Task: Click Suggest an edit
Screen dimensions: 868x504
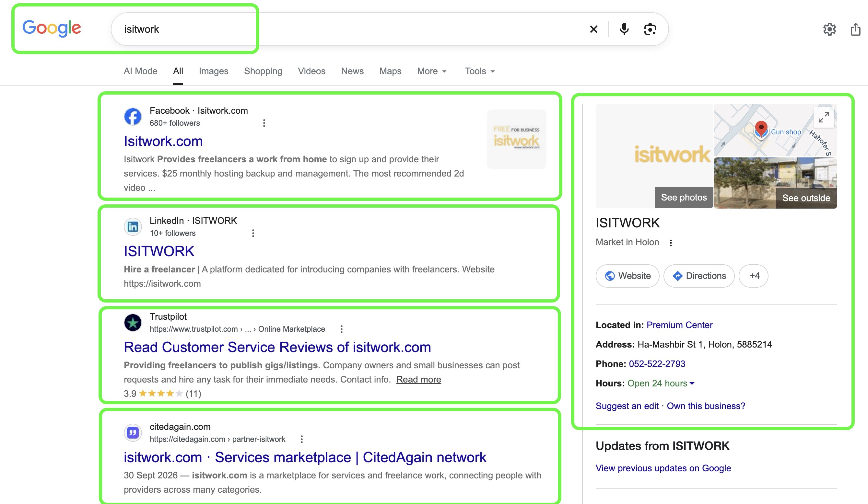Action: [627, 406]
